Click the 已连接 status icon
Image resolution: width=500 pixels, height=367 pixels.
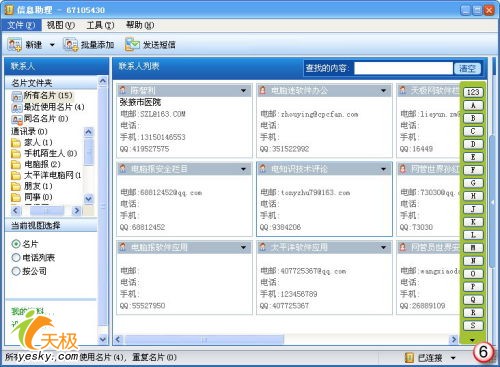409,358
